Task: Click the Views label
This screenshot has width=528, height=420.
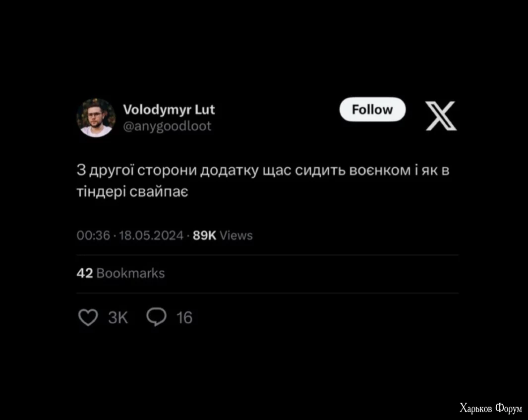Action: point(236,236)
